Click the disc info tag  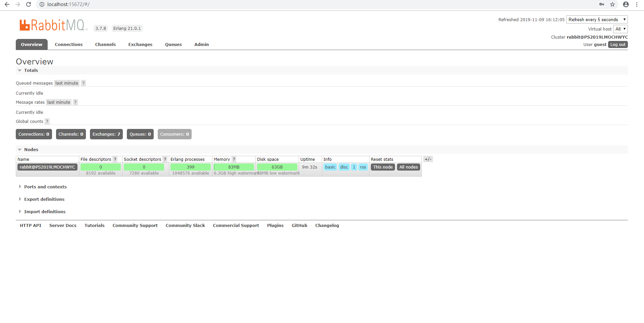pyautogui.click(x=344, y=167)
